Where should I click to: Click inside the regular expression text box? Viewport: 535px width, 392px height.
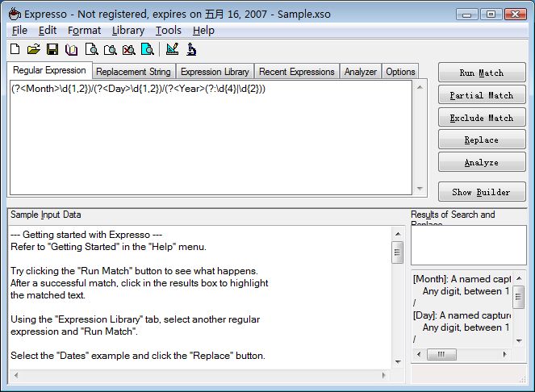(211, 138)
